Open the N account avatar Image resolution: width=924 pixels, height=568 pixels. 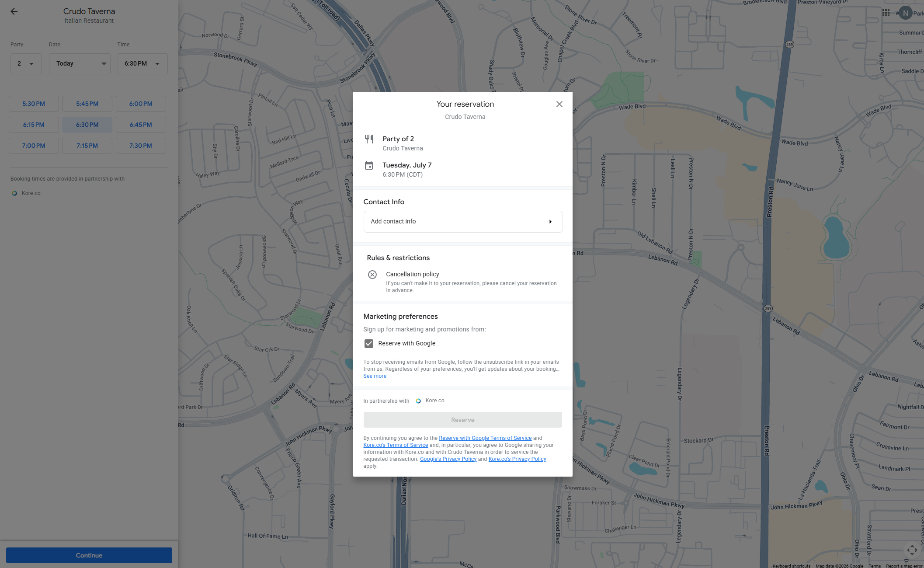tap(905, 13)
